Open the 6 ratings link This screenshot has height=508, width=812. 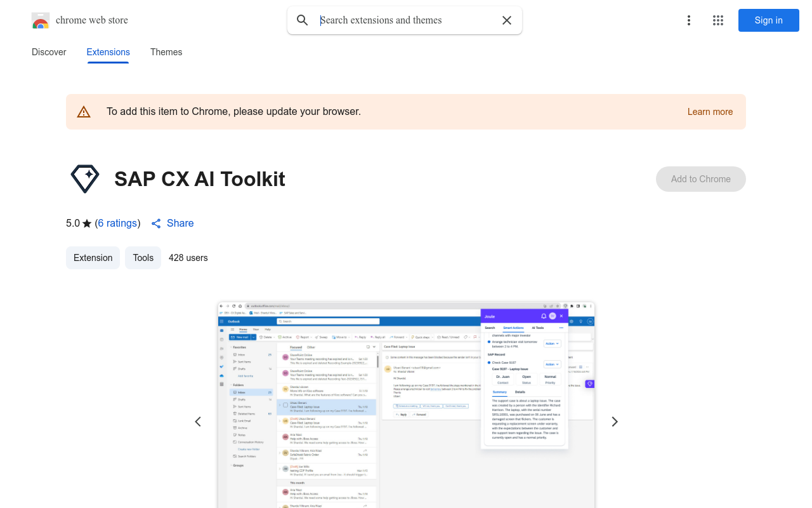coord(117,224)
